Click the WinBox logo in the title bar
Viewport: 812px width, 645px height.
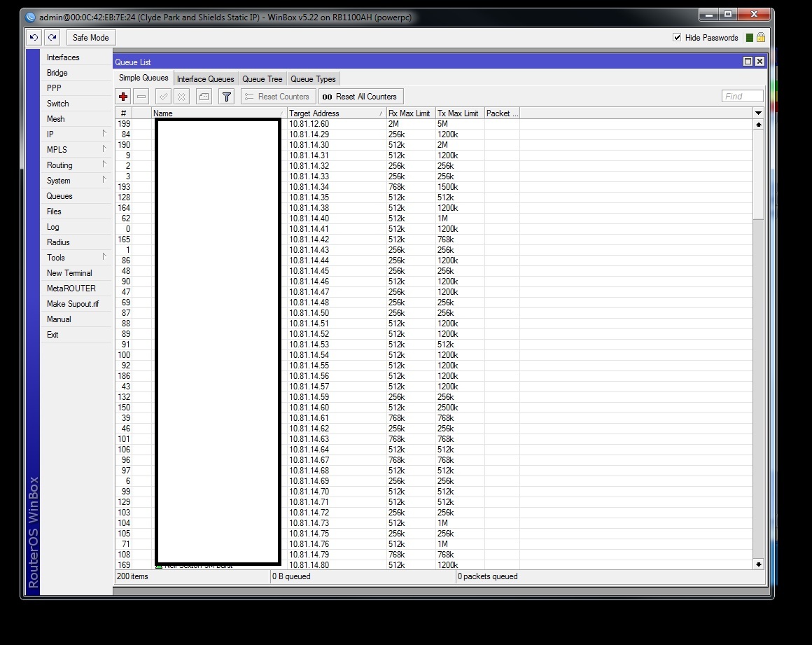31,17
